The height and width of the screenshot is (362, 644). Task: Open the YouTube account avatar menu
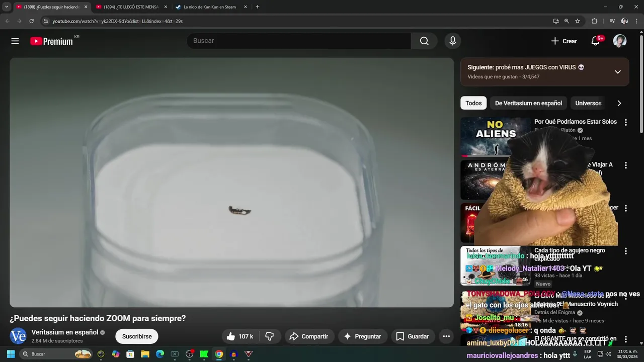click(620, 41)
